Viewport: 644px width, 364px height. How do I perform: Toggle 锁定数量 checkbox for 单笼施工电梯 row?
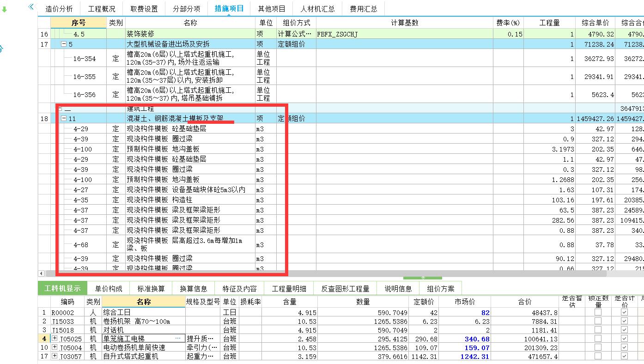(598, 339)
